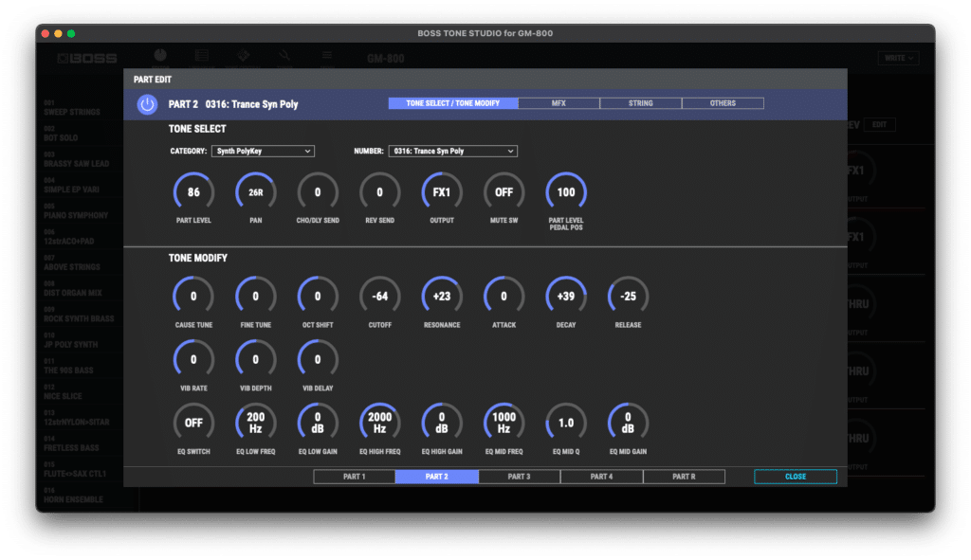Click the Part Level knob set to 86

(193, 192)
